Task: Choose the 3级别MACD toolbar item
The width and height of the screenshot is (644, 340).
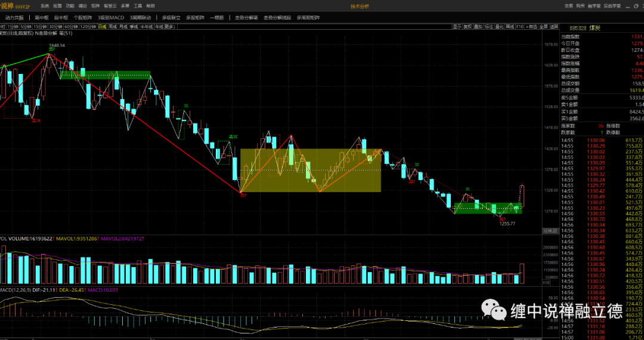Action: 111,18
